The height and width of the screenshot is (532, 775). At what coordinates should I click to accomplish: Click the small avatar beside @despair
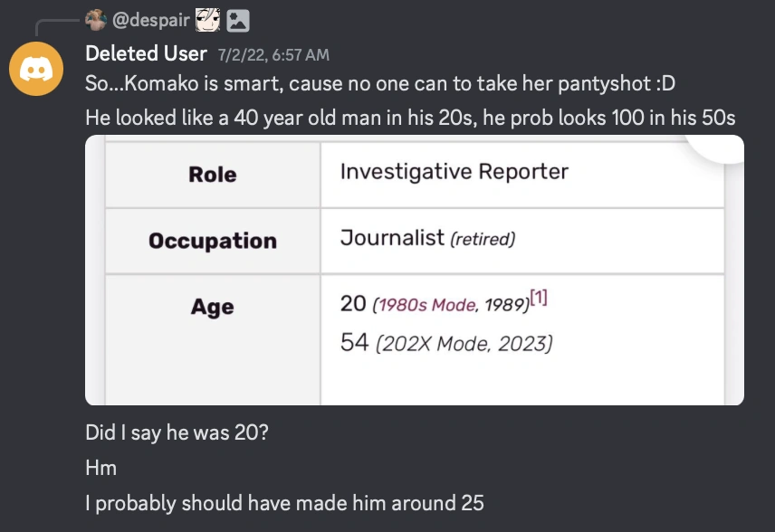pyautogui.click(x=95, y=19)
